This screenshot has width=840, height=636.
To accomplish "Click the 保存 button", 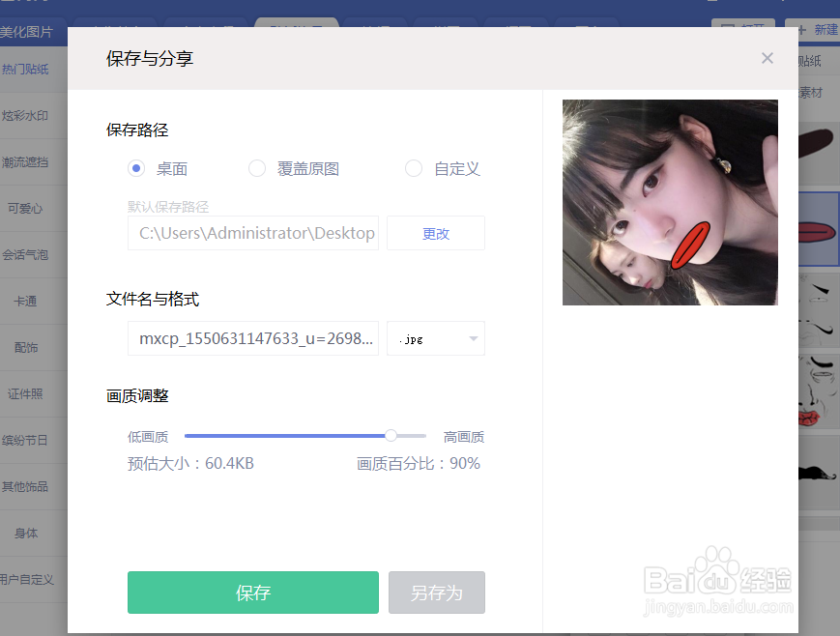I will tap(252, 593).
